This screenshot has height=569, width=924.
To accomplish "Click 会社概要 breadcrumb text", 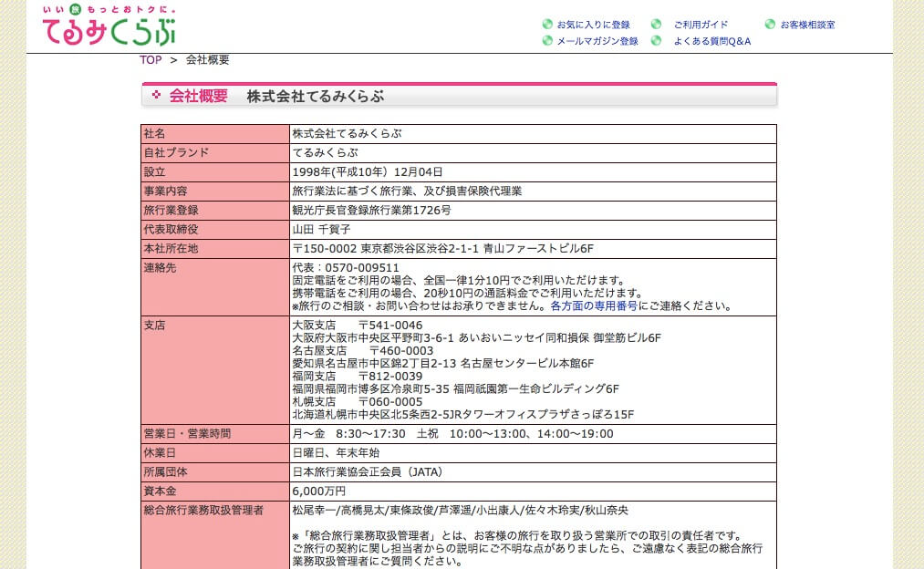I will click(x=207, y=60).
